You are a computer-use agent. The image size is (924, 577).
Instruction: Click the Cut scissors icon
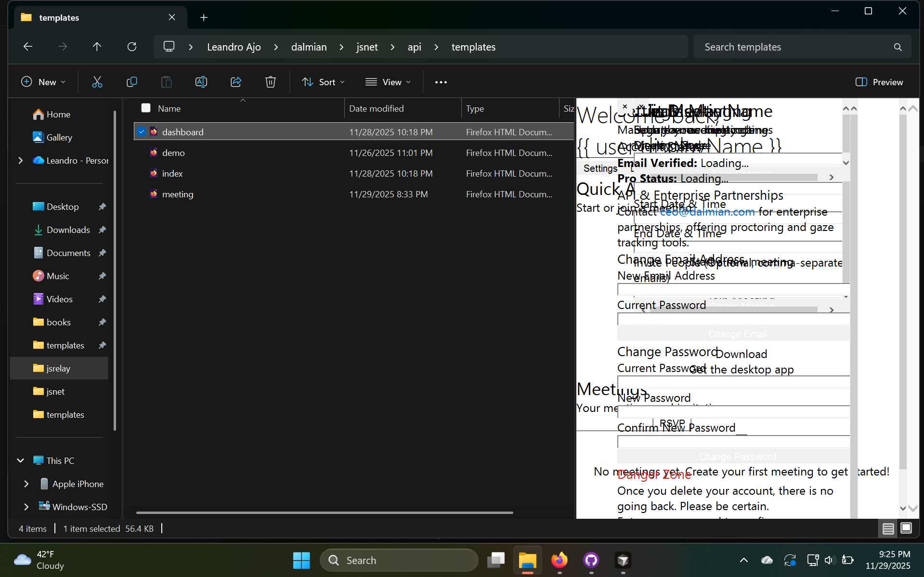(97, 82)
